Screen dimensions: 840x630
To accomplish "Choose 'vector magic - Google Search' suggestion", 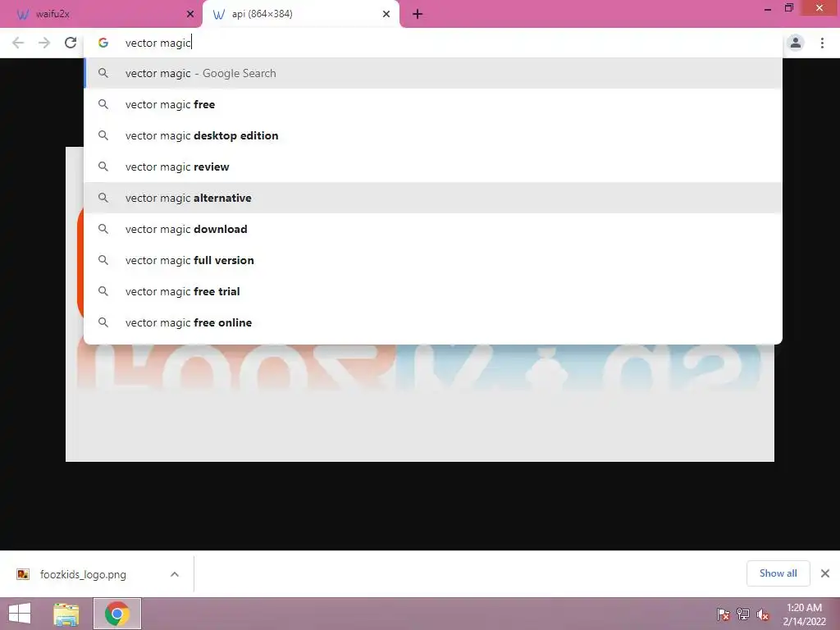I will 433,73.
